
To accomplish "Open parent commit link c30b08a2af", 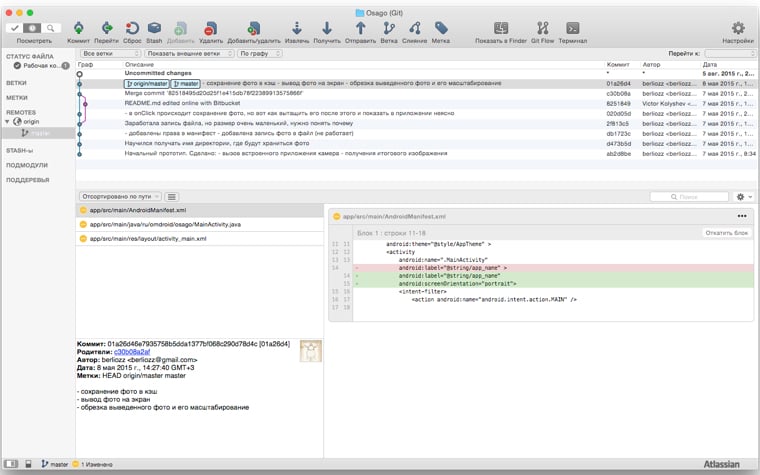I will point(132,352).
